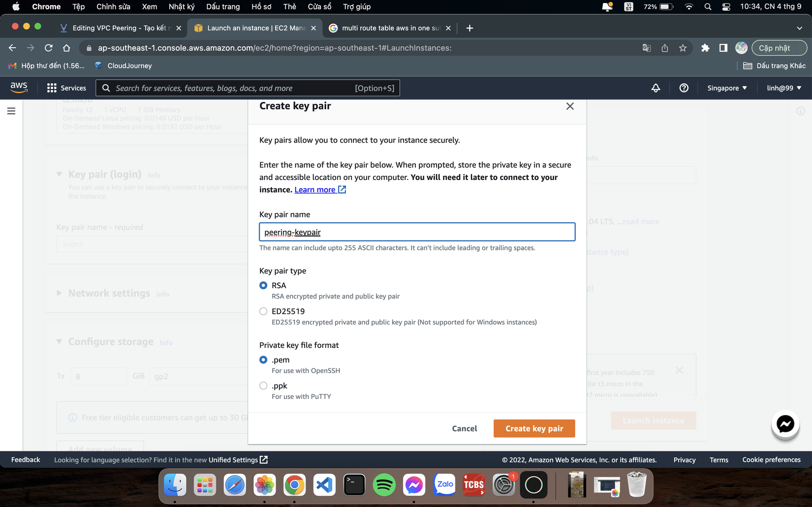812x507 pixels.
Task: Bookmark this page with the star
Action: [683, 48]
